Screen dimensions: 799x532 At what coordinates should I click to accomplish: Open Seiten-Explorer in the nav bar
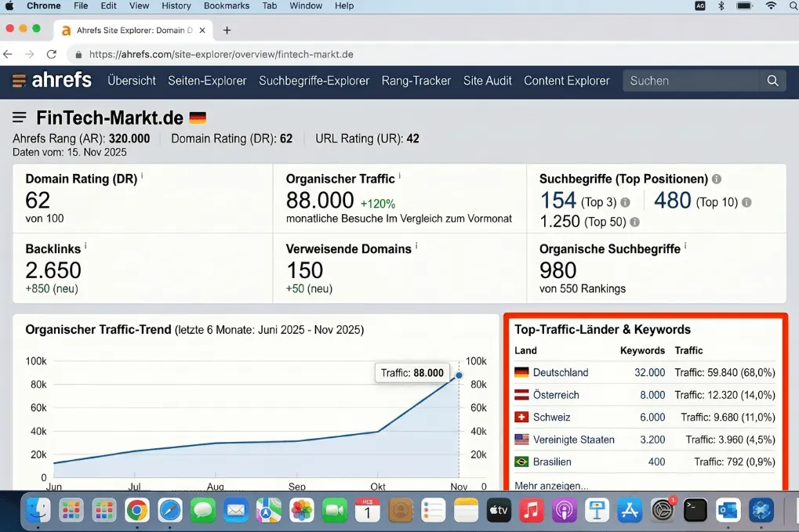tap(207, 81)
